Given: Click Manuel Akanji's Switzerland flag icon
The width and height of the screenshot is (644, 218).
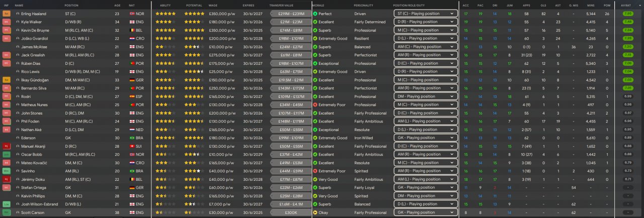Looking at the screenshot, I should 132,146.
